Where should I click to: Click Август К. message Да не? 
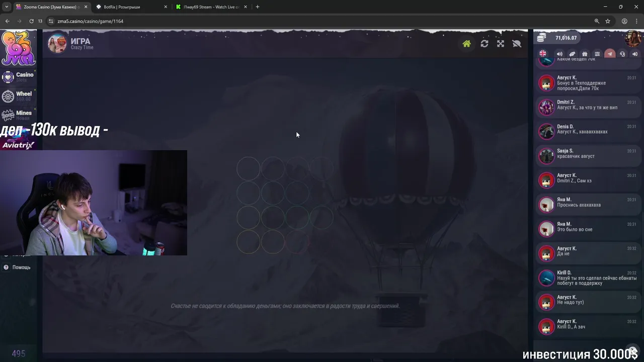(588, 253)
